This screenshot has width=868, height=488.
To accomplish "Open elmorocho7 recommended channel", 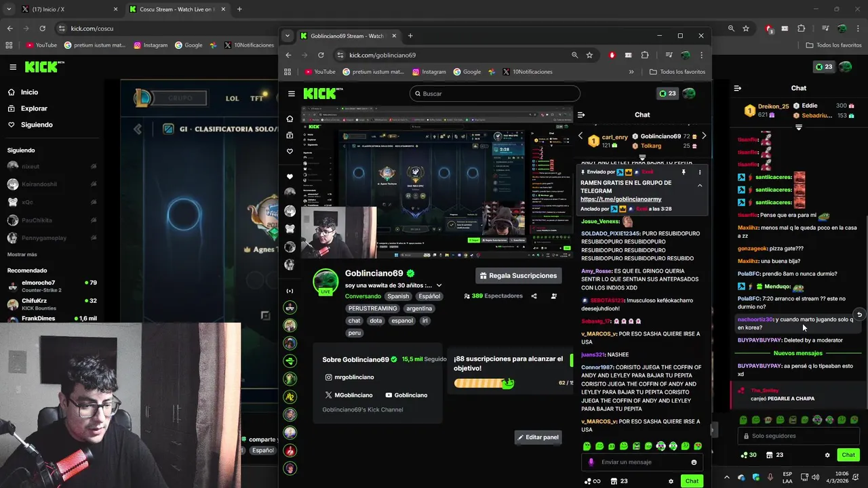I will pos(52,286).
